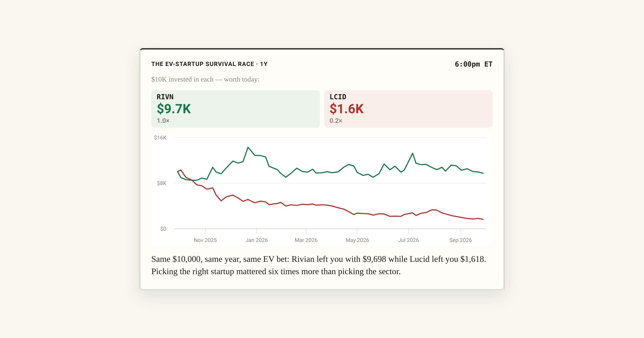Click the $9.7K value in RIVN card
Viewport: 644px width, 338px height.
coord(174,109)
